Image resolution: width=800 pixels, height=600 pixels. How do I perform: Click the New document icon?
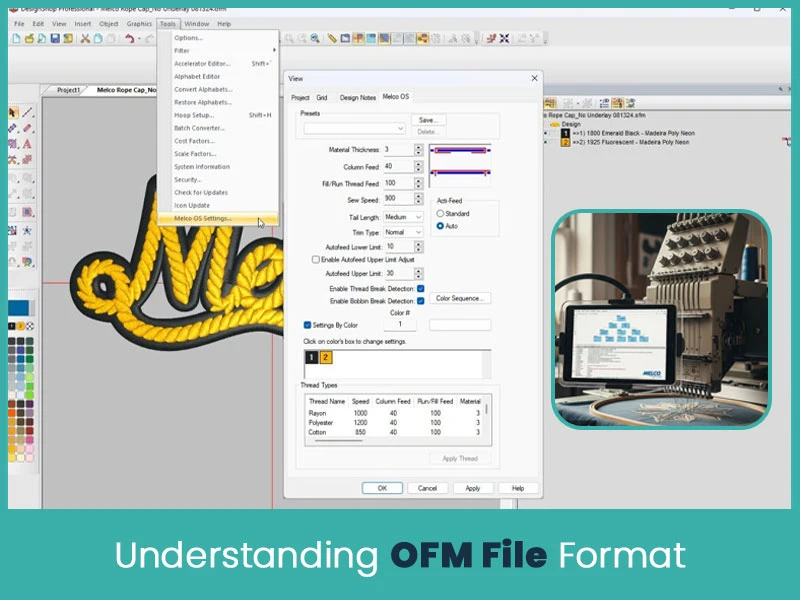point(16,40)
